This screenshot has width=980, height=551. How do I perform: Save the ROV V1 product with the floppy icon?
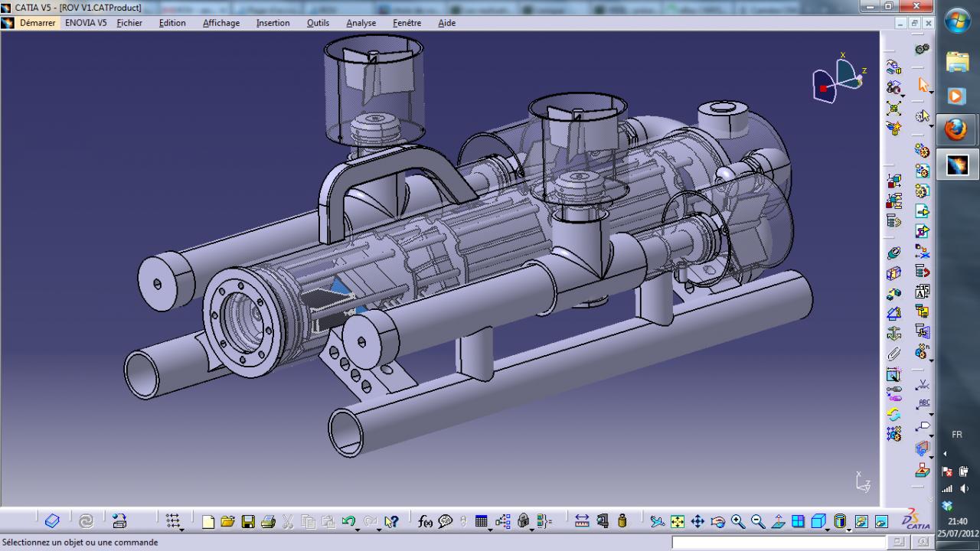tap(248, 522)
